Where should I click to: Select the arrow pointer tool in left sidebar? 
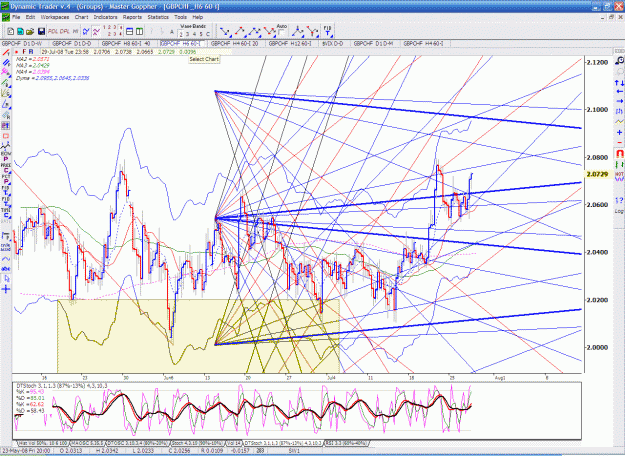6,279
